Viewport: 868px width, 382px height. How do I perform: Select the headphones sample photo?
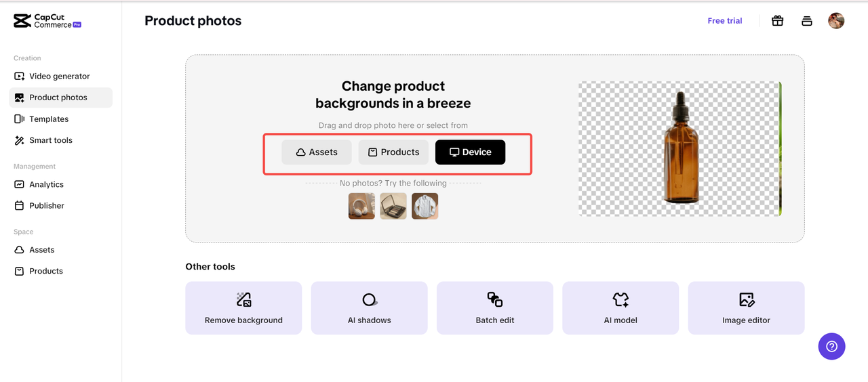(x=361, y=206)
